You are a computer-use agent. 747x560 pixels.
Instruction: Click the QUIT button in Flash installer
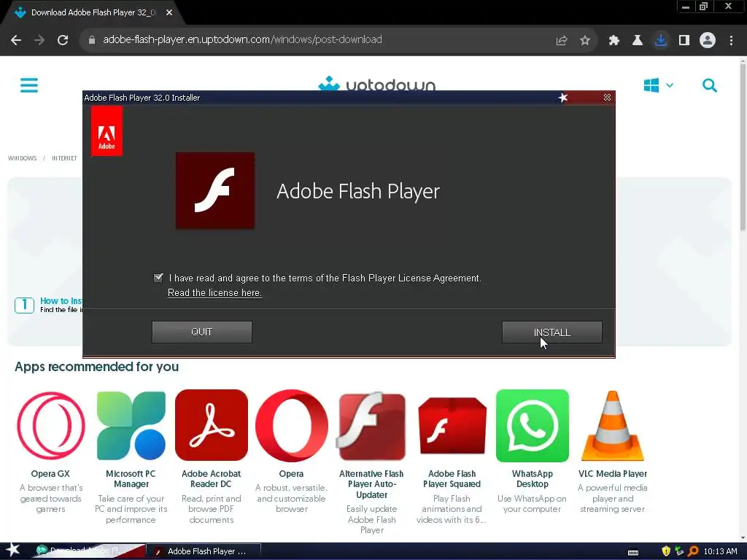(x=201, y=332)
